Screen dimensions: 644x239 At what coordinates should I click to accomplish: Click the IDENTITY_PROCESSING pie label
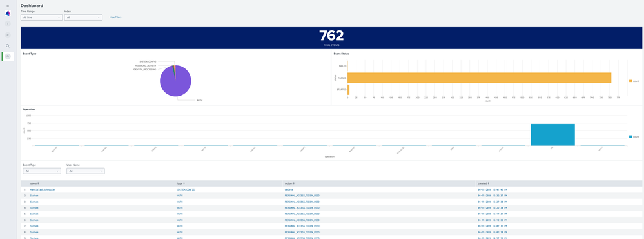click(144, 70)
